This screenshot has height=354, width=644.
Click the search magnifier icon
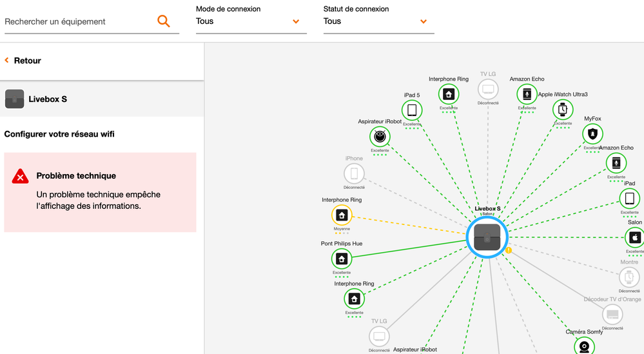(x=164, y=21)
